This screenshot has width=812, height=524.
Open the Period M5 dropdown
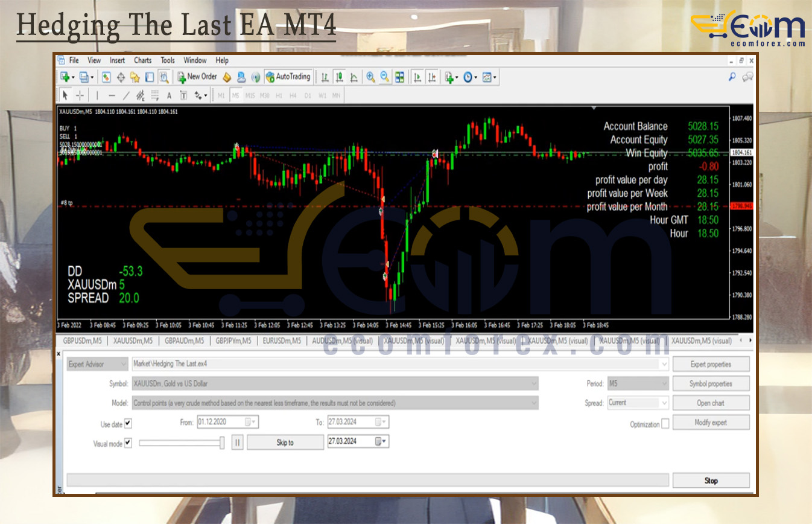pos(665,383)
